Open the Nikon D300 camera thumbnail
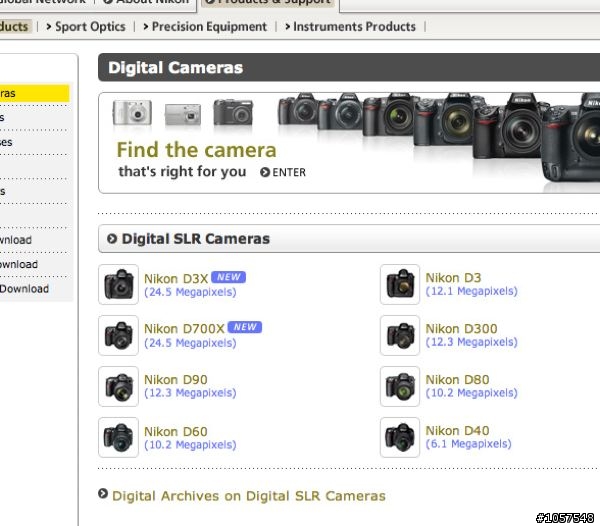This screenshot has height=526, width=600. 400,335
